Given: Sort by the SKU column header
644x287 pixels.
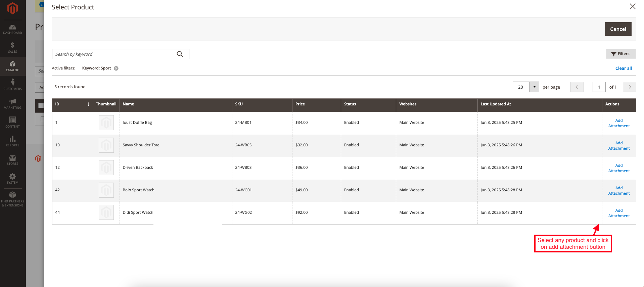Looking at the screenshot, I should coord(262,104).
